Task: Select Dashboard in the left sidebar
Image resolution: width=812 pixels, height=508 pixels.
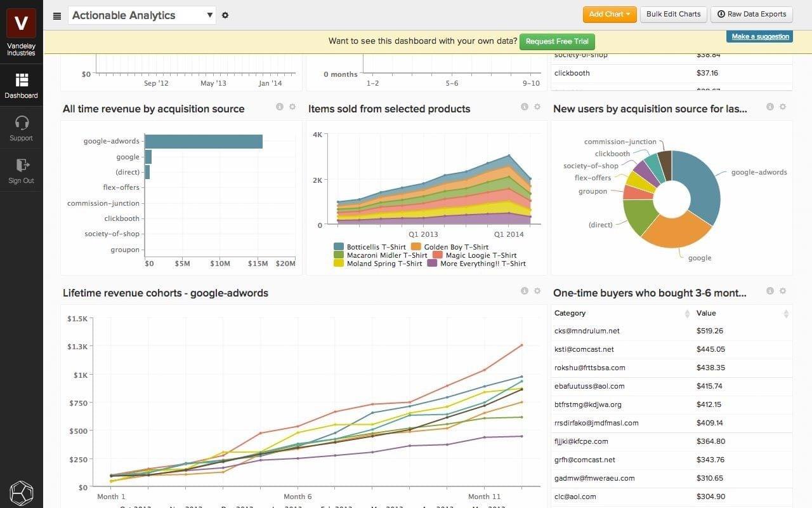Action: click(21, 86)
